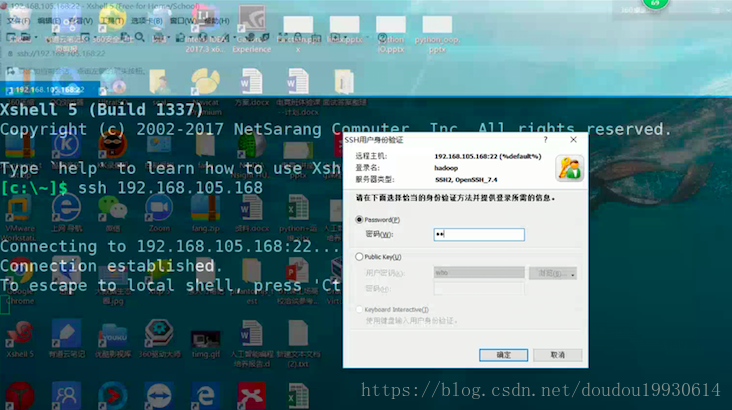Click the 资料.docx file on desktop
This screenshot has width=732, height=410.
pyautogui.click(x=252, y=213)
